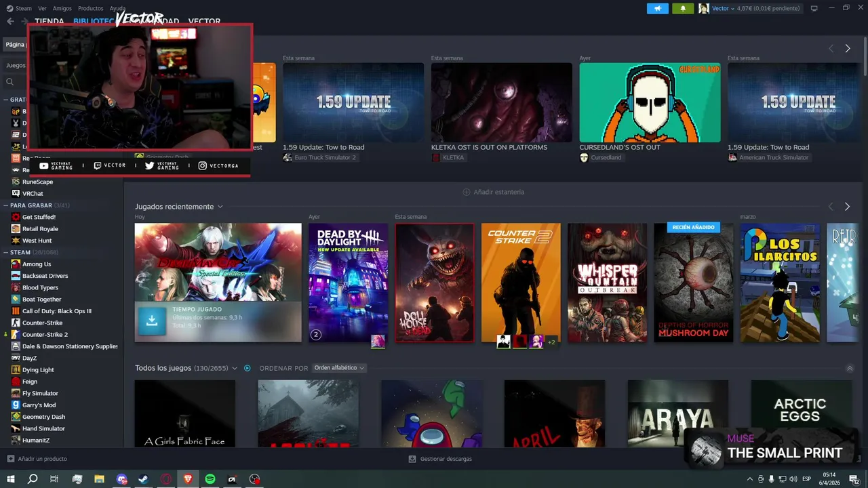
Task: Open the Mushroom Day game cover
Action: coord(694,283)
